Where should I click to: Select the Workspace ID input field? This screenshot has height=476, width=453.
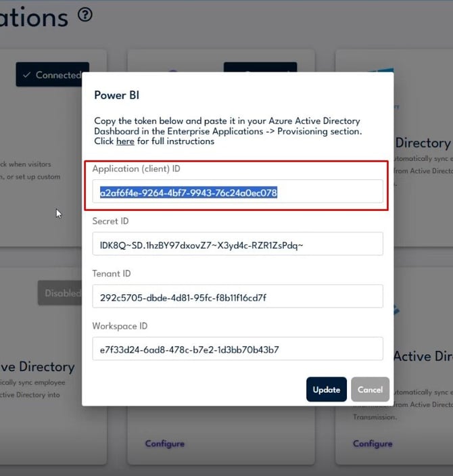[237, 349]
